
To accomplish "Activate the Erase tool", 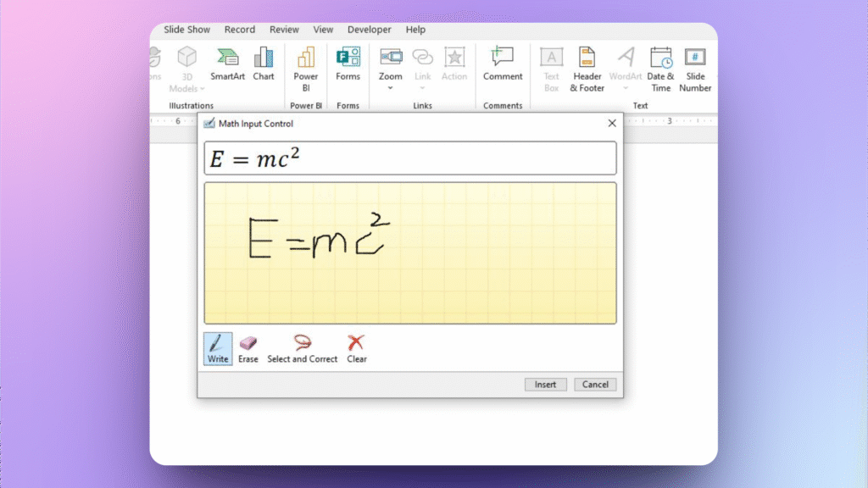I will point(248,347).
